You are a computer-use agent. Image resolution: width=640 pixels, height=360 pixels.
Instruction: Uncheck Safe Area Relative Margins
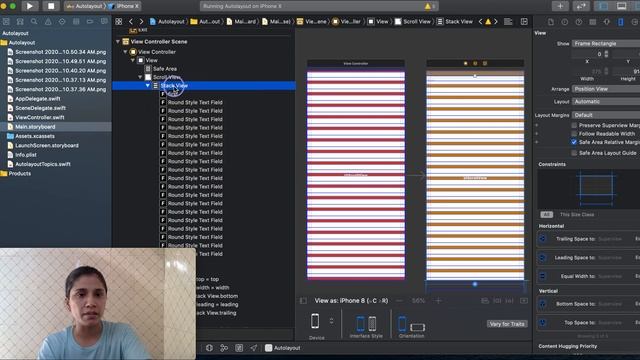tap(574, 142)
